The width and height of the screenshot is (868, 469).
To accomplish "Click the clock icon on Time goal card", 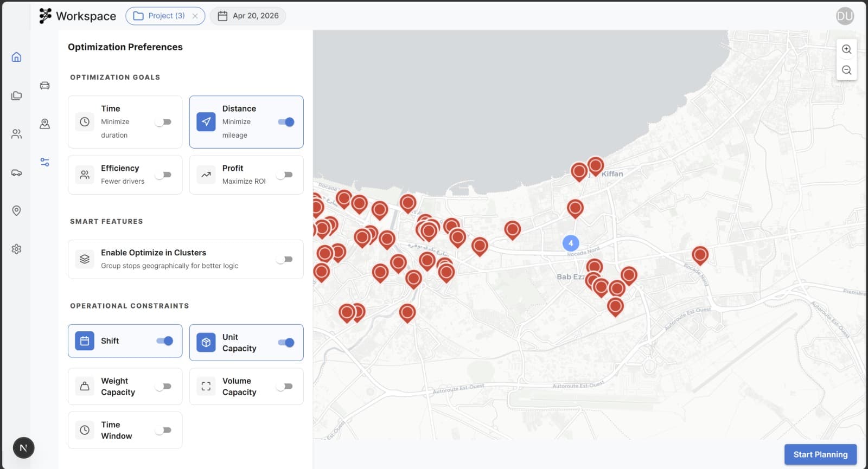I will (85, 122).
